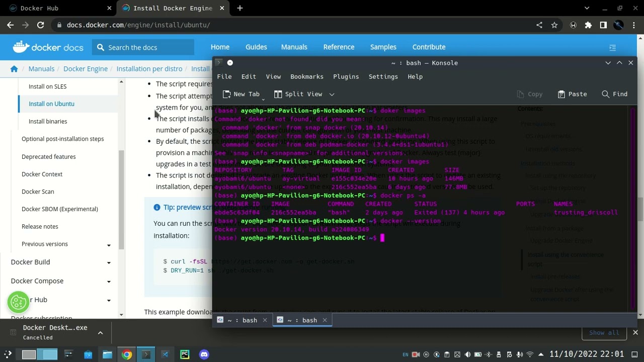Click the green cookie settings badge
The image size is (644, 362).
[19, 302]
